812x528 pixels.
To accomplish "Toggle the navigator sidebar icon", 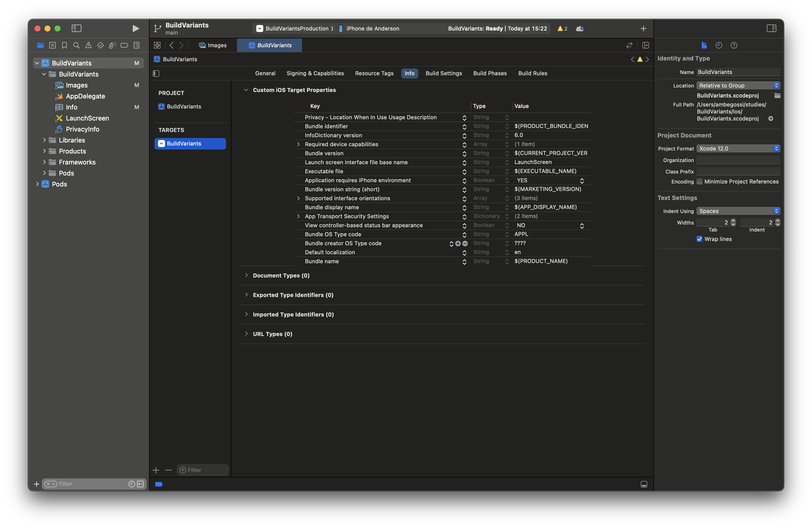I will pyautogui.click(x=76, y=28).
